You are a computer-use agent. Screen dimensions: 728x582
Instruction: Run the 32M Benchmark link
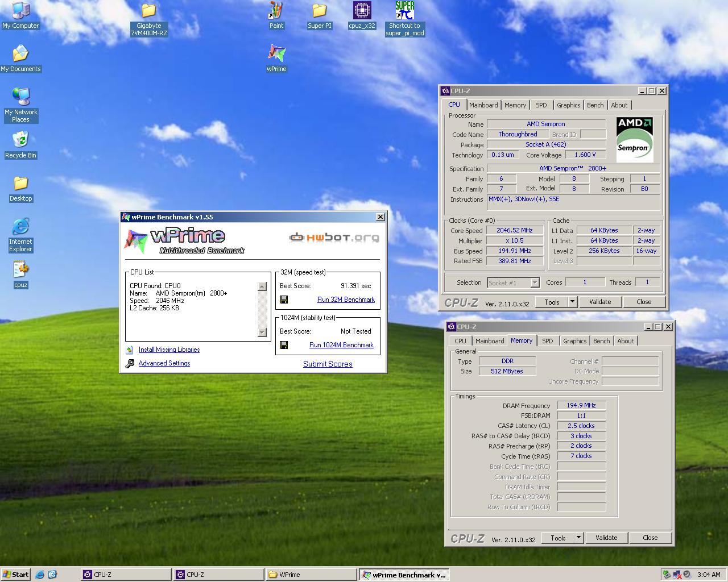346,300
